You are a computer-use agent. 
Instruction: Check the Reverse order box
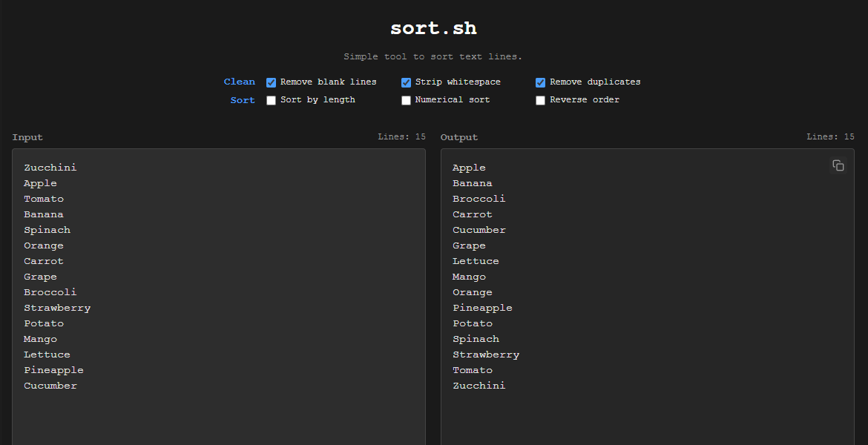click(540, 100)
